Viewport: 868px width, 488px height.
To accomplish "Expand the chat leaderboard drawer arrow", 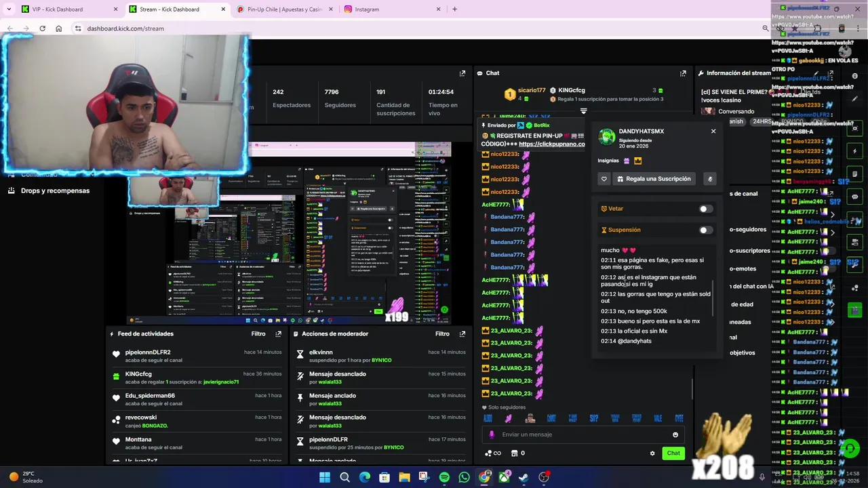I will pyautogui.click(x=583, y=110).
